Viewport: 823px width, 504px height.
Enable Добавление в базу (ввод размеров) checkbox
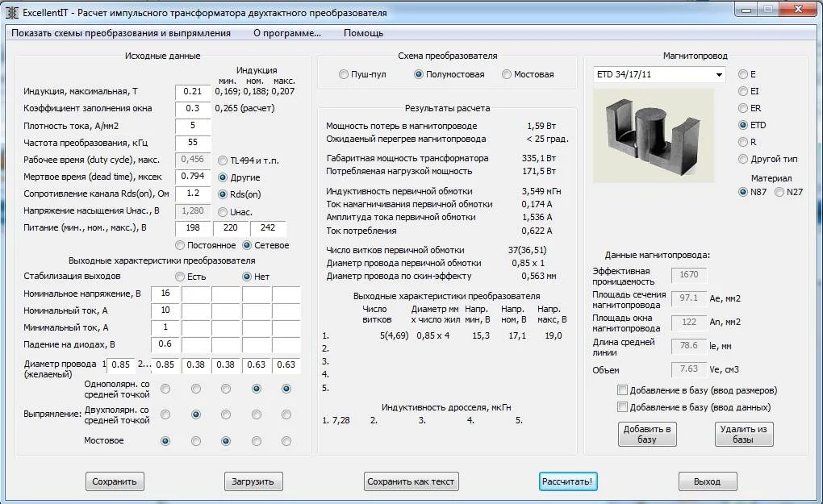622,390
